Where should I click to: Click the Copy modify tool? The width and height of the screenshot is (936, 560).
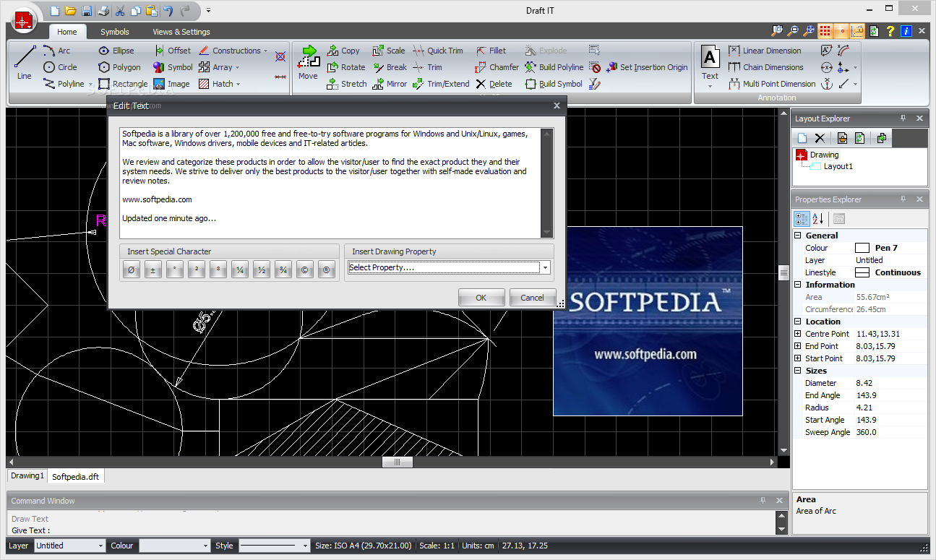(x=343, y=51)
